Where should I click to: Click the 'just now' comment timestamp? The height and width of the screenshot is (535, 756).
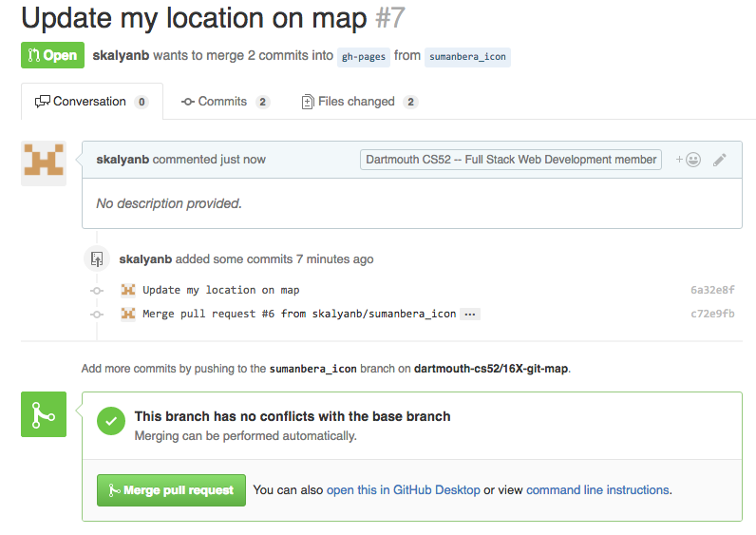click(x=242, y=160)
